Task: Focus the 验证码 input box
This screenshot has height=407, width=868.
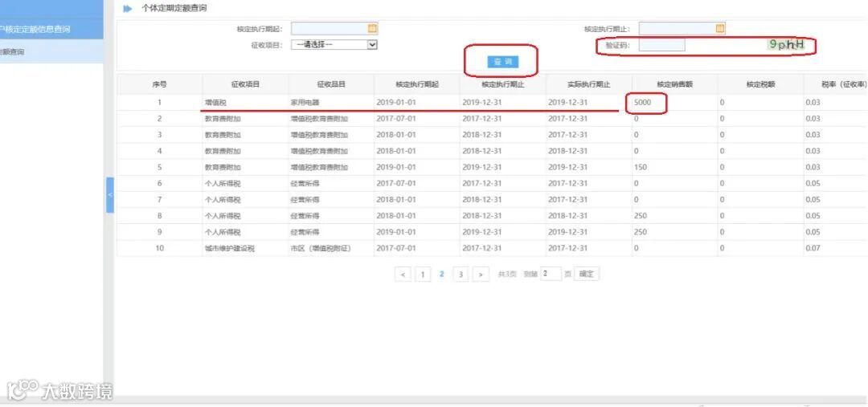Action: (x=662, y=45)
